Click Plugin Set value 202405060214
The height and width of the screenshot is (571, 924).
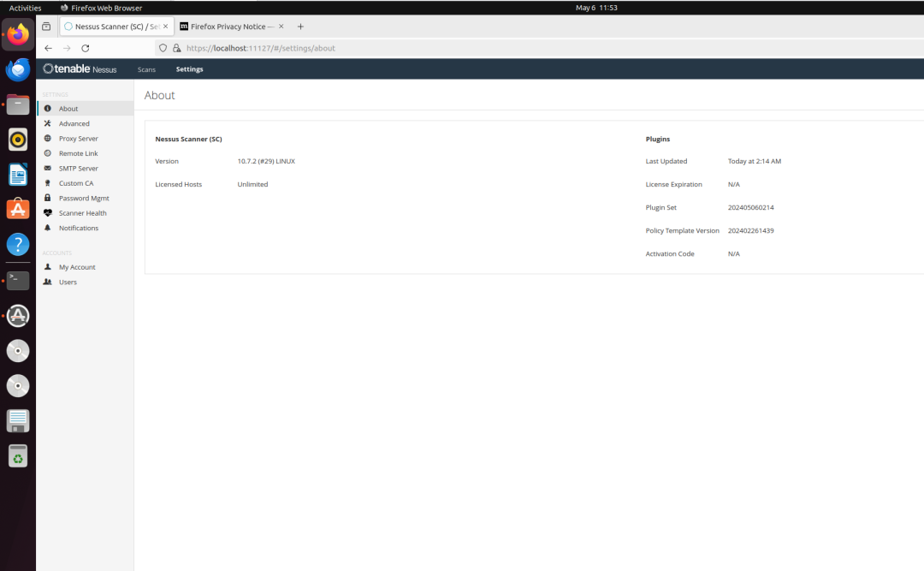coord(751,207)
